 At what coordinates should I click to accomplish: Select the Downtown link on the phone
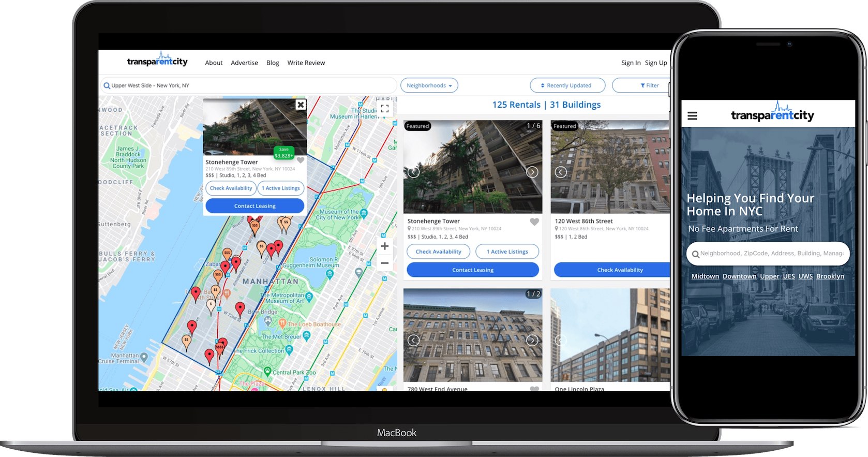click(x=739, y=276)
